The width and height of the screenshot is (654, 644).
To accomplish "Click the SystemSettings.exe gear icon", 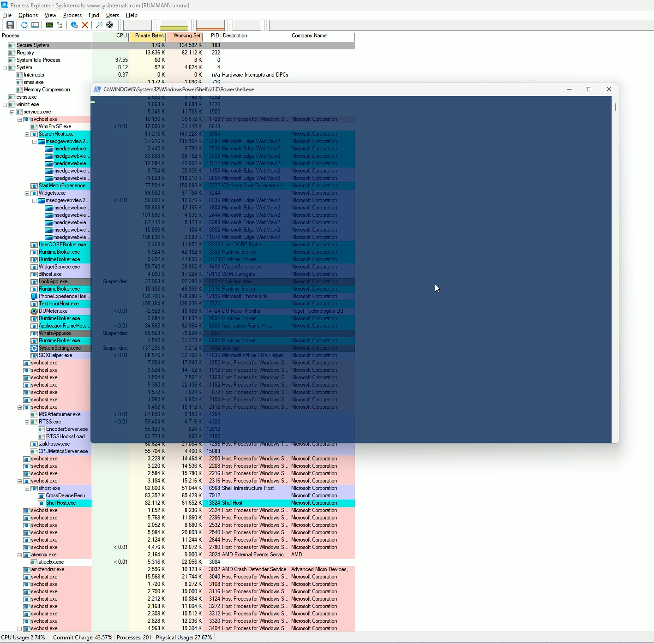I will 34,348.
